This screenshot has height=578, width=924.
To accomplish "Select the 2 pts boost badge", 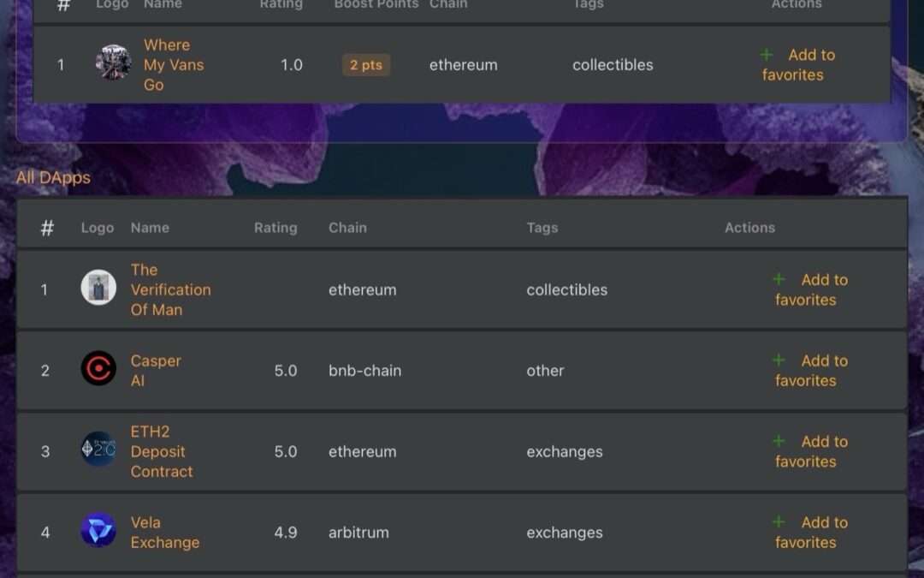I will click(x=366, y=65).
